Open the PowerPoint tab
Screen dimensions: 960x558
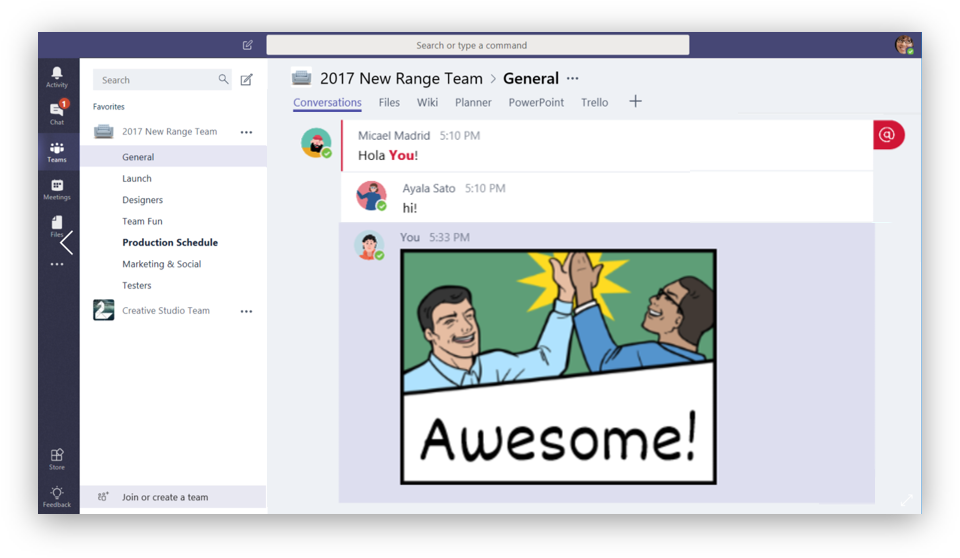(x=536, y=103)
